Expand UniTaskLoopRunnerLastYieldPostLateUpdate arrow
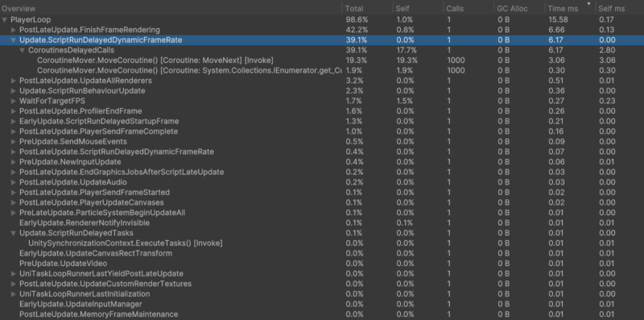This screenshot has height=320, width=644. [13, 273]
